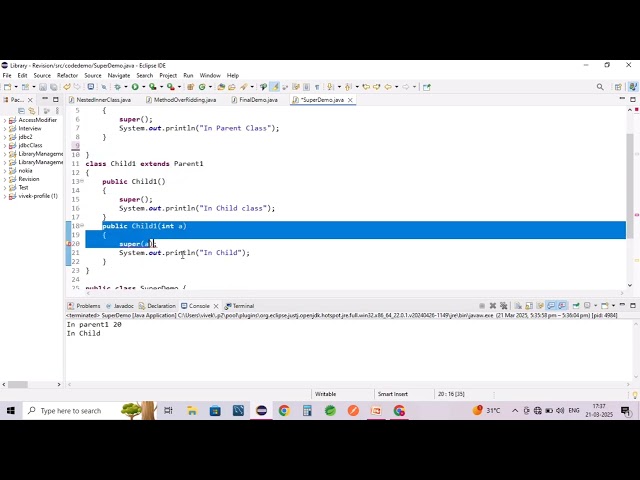Run the program with green Run button

pos(135,87)
